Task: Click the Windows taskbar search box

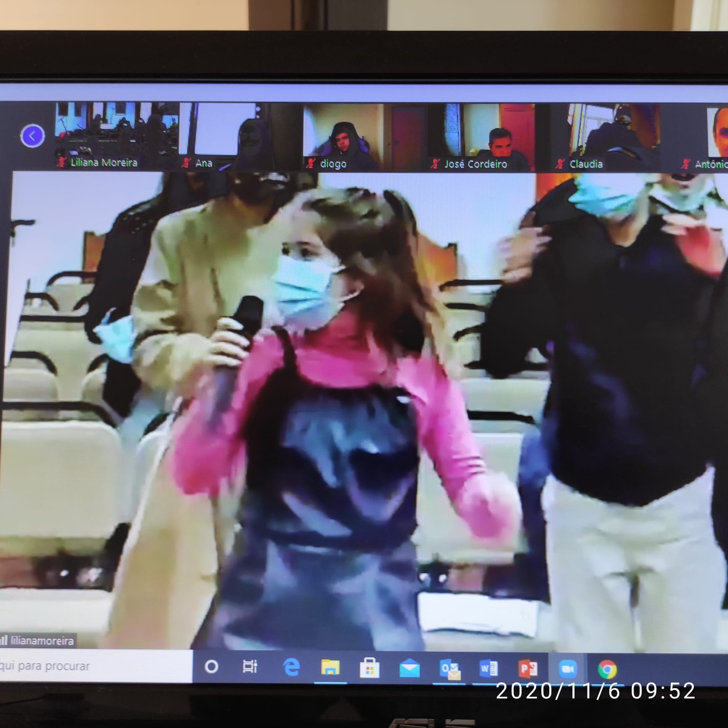Action: coord(96,666)
